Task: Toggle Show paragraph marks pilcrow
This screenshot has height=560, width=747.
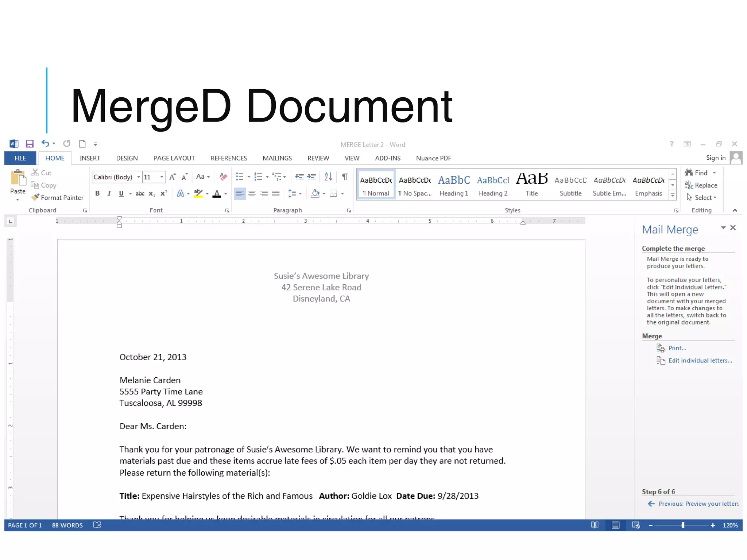Action: (345, 177)
